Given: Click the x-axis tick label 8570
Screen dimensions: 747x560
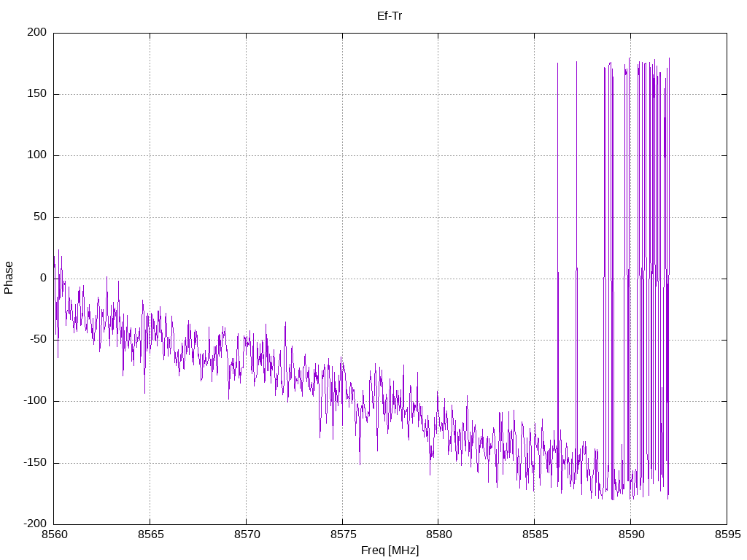Looking at the screenshot, I should pos(247,534).
